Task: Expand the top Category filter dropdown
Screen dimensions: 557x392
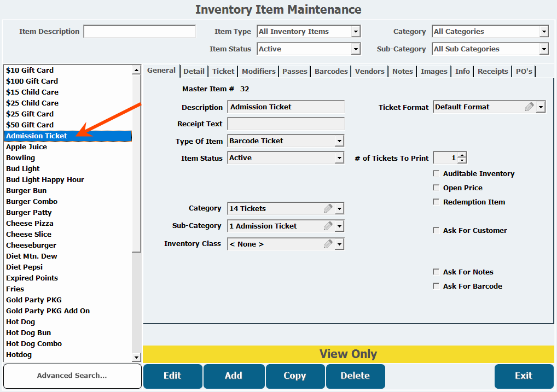Action: (x=544, y=32)
